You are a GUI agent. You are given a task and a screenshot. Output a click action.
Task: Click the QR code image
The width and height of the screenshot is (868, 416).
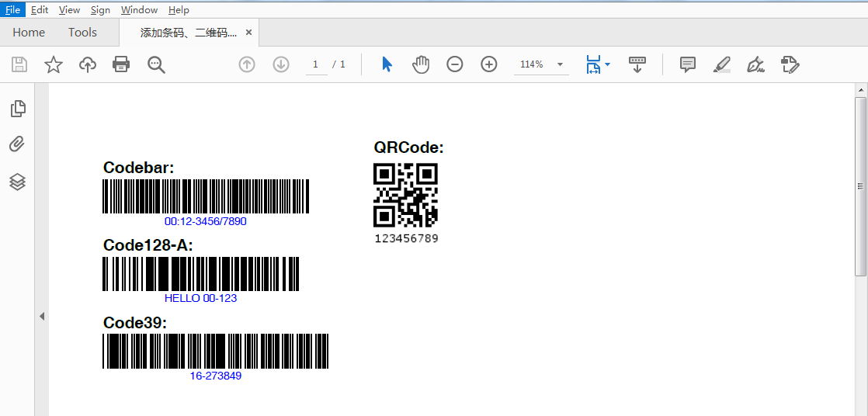pos(406,195)
